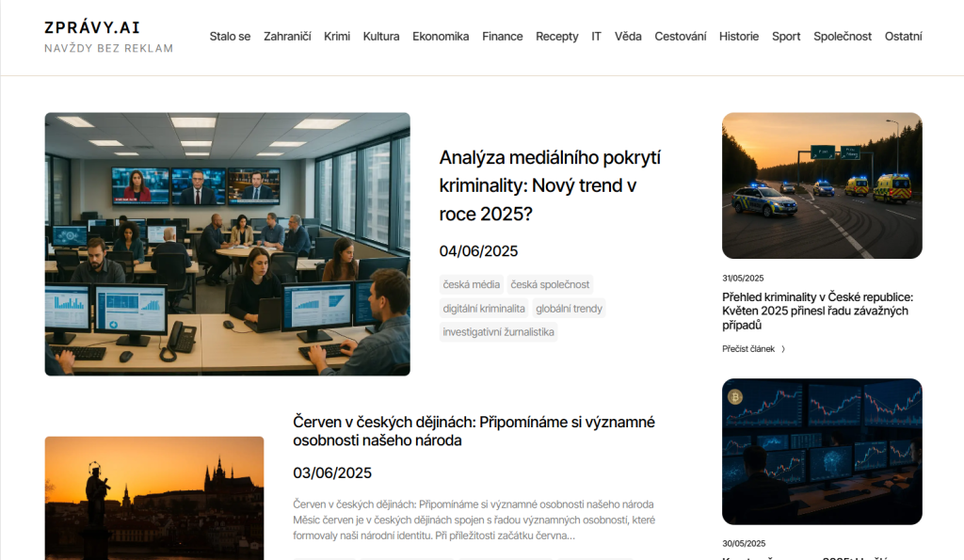Open the Krimi category

pyautogui.click(x=336, y=37)
